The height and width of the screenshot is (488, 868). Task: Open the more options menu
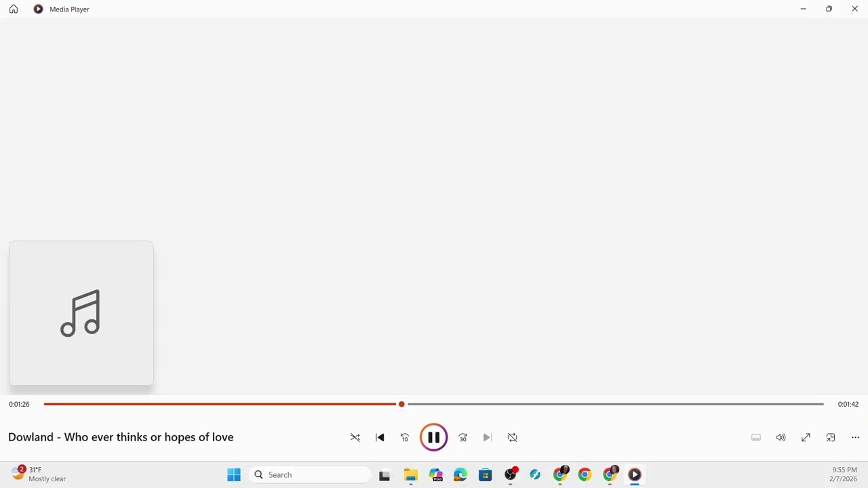click(x=855, y=438)
